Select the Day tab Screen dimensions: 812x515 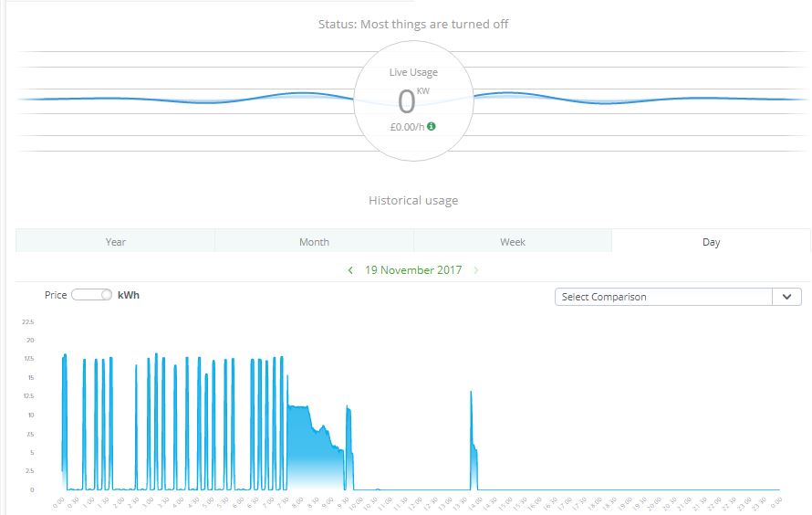tap(711, 242)
